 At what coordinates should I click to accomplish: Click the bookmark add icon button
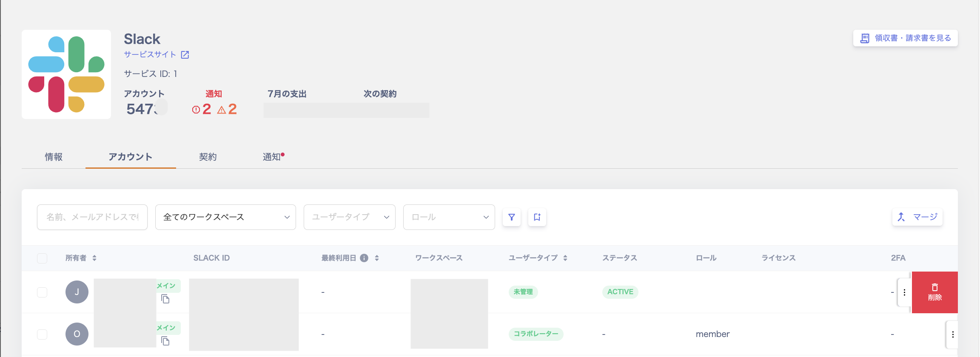537,217
